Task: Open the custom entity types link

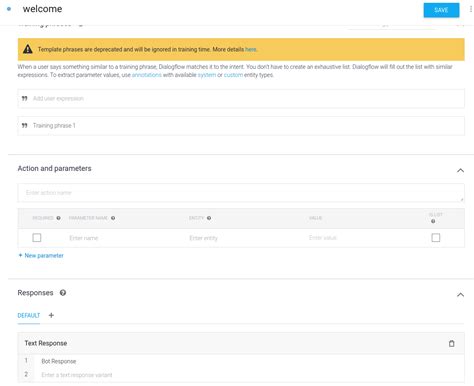Action: click(233, 75)
